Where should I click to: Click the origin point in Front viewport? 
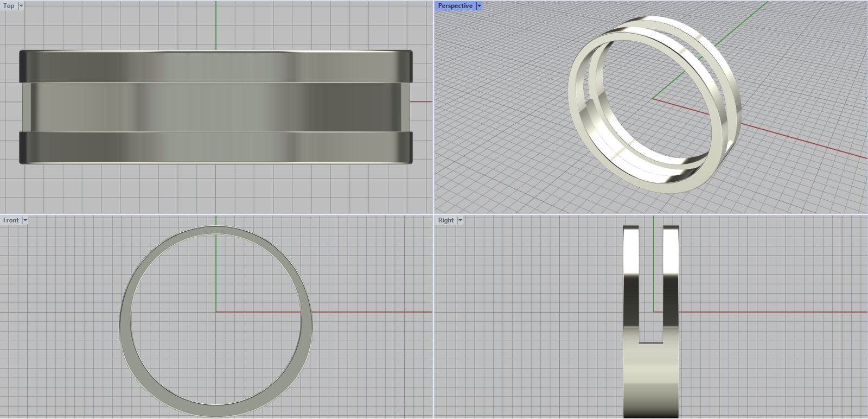coord(216,312)
